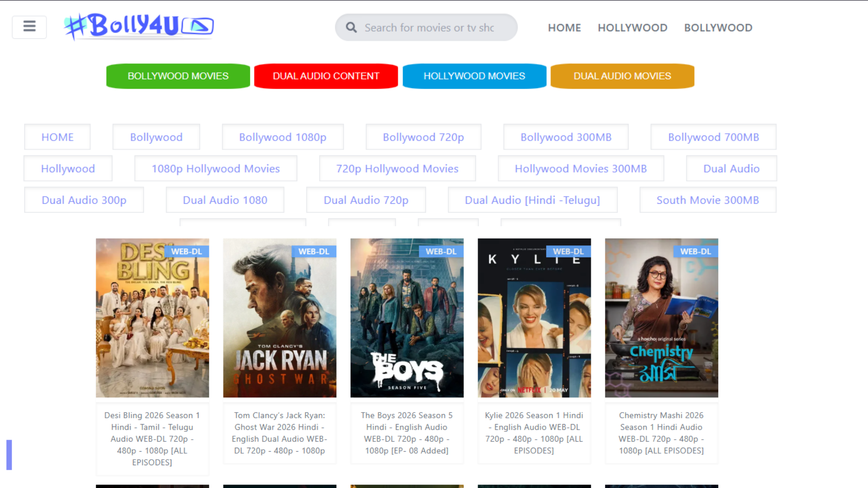
Task: Open the Bollywood 300MB category
Action: coord(566,137)
